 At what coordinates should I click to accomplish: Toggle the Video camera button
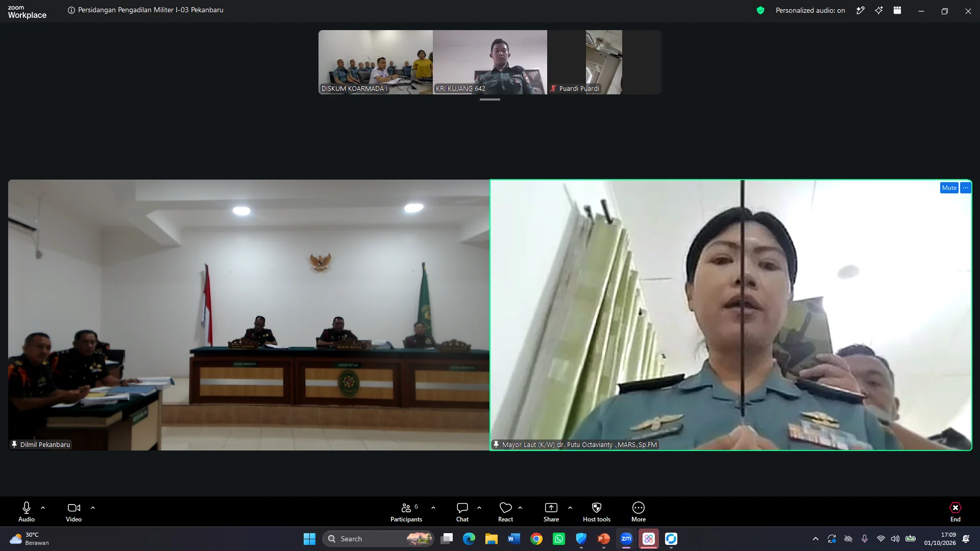(x=73, y=512)
